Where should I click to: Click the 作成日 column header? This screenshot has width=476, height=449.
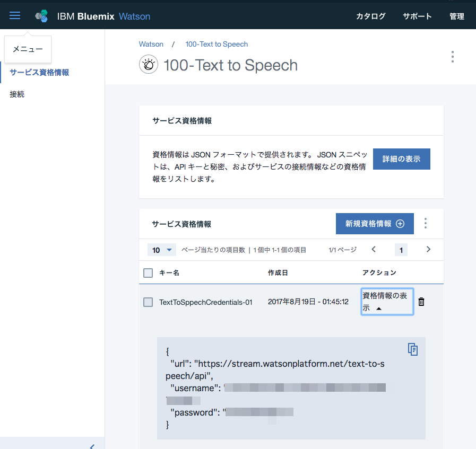coord(278,273)
